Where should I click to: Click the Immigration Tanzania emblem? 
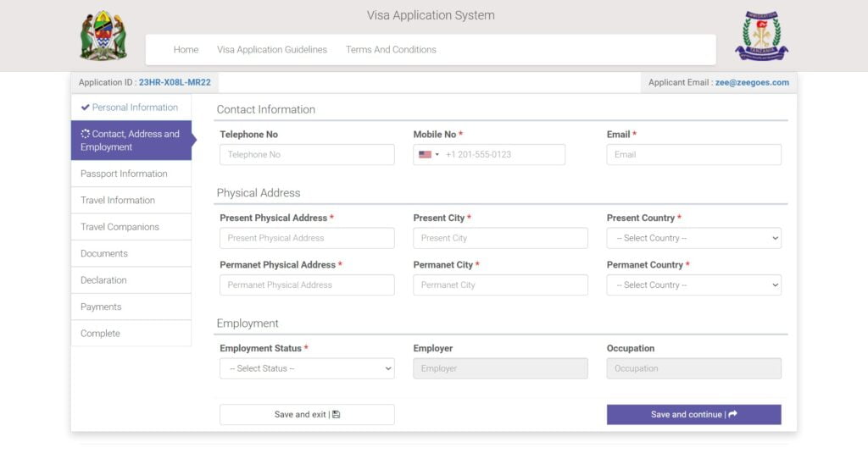coord(761,36)
